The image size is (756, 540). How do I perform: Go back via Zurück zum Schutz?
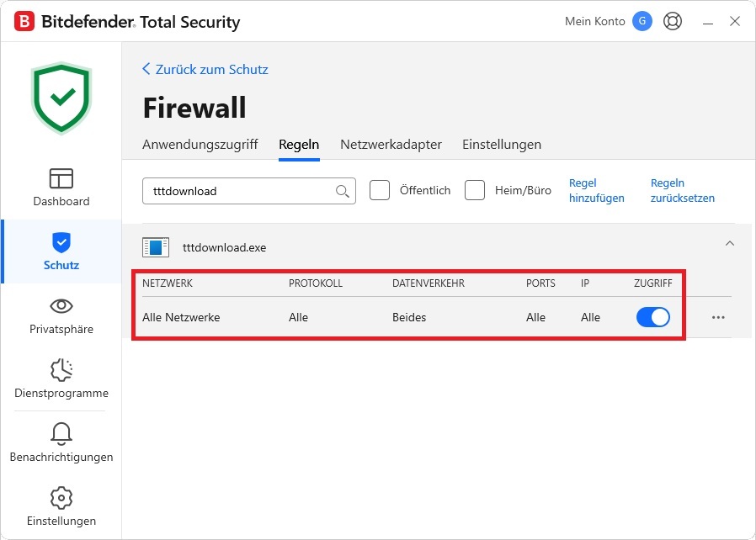click(x=205, y=69)
